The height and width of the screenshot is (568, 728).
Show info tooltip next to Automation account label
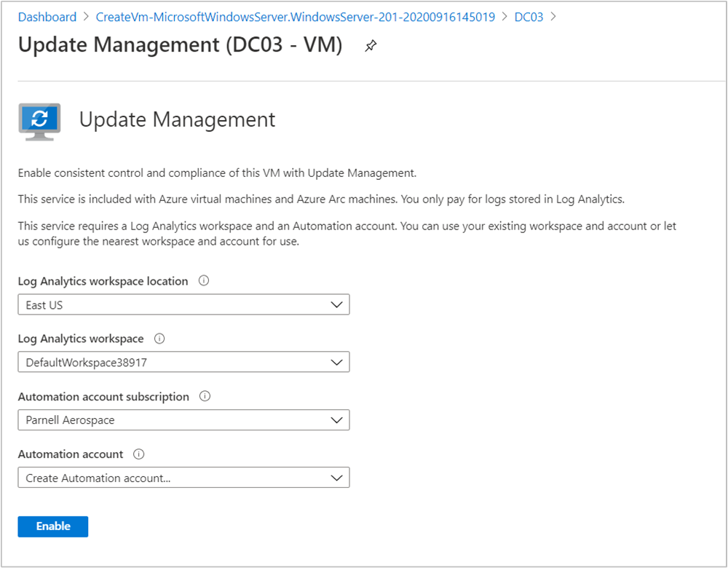[138, 454]
